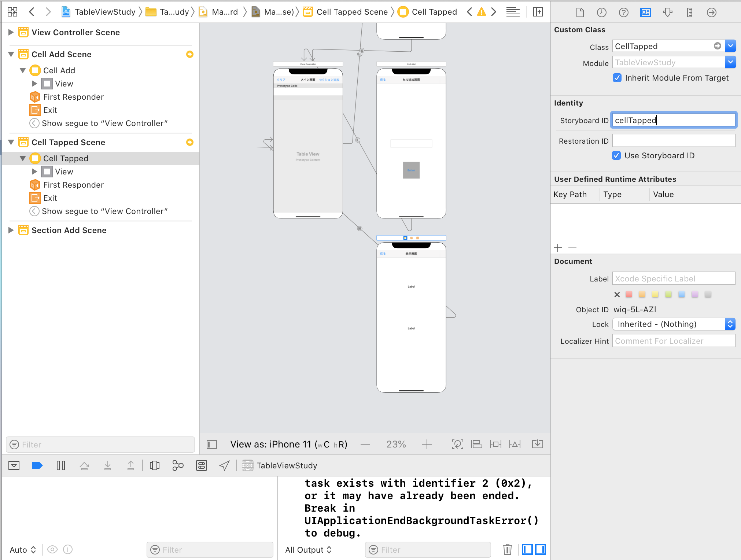Toggle the breakpoints activation icon
The height and width of the screenshot is (560, 741).
point(37,465)
